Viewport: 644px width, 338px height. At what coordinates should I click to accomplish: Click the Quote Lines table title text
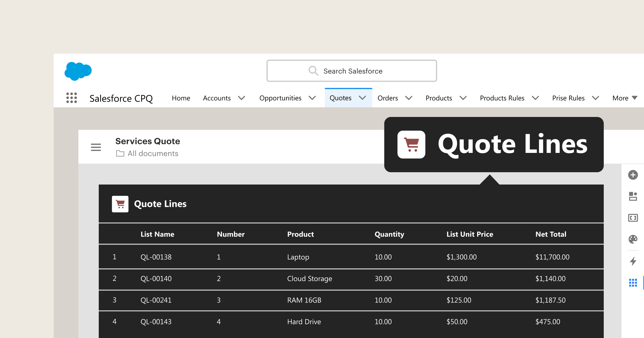(x=160, y=204)
